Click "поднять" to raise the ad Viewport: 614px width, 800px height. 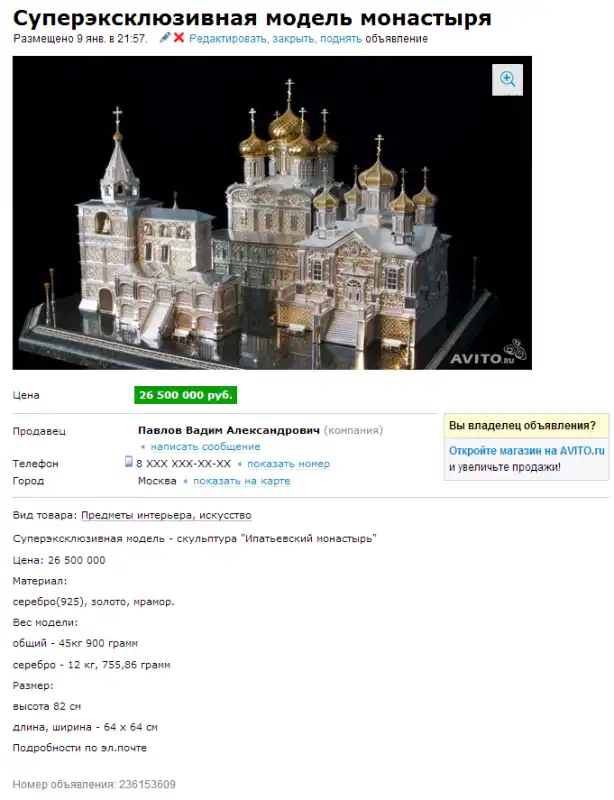[341, 39]
